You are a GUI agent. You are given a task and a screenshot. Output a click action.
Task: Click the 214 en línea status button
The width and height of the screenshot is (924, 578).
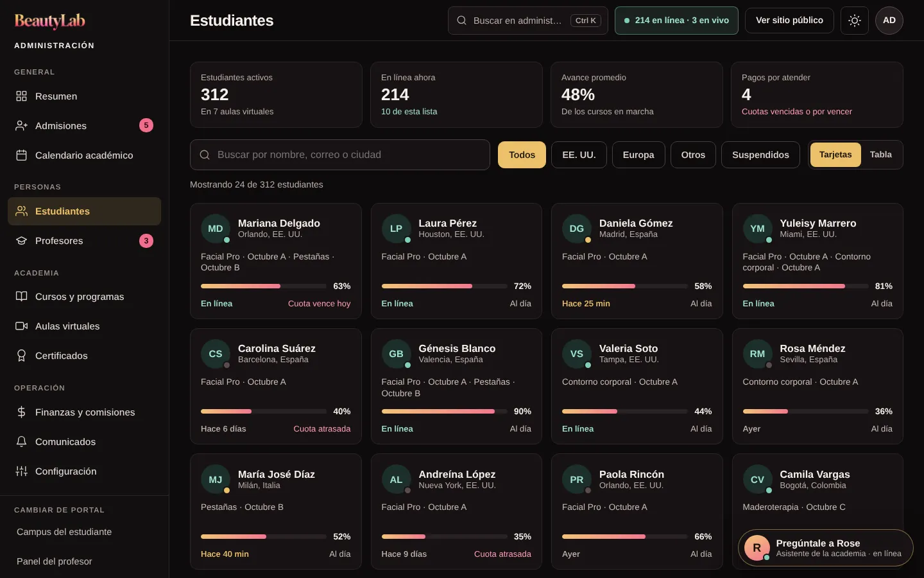[x=676, y=21]
